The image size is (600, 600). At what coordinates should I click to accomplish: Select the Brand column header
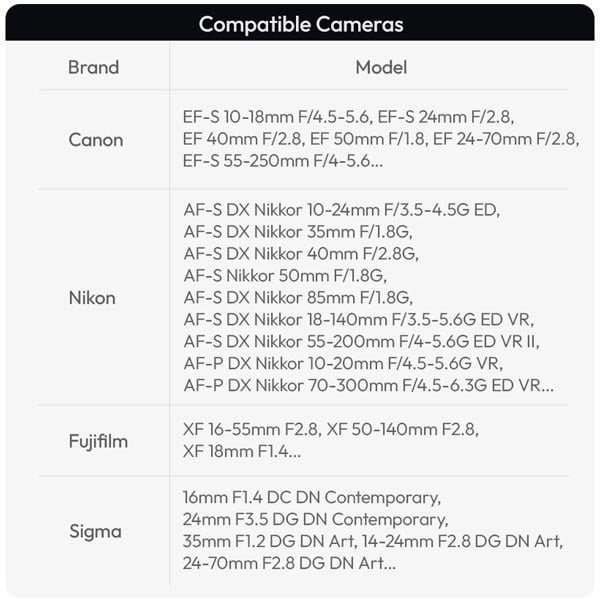(x=93, y=68)
